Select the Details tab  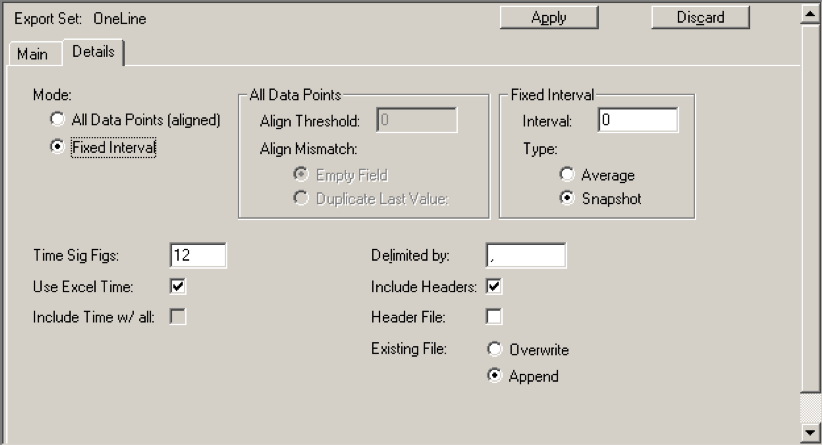[93, 52]
